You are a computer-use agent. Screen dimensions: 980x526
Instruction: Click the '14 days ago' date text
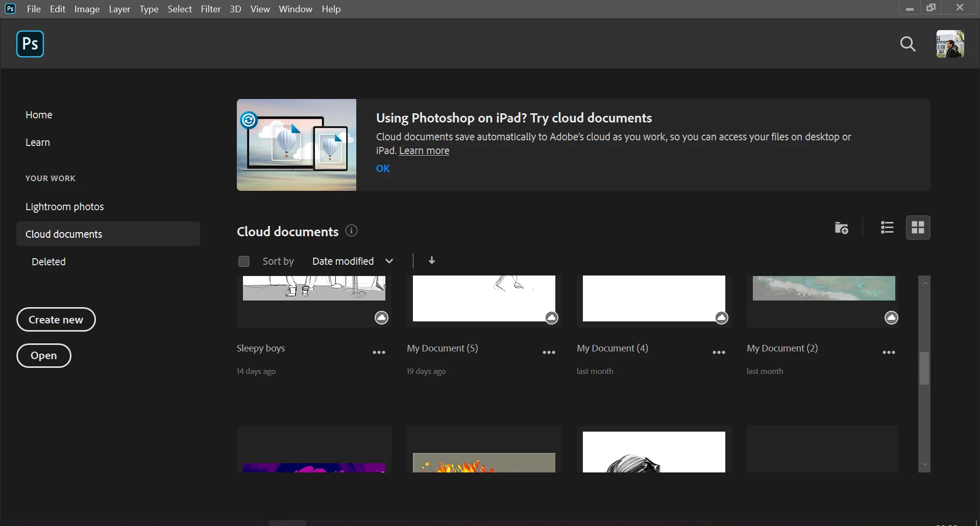(x=256, y=371)
